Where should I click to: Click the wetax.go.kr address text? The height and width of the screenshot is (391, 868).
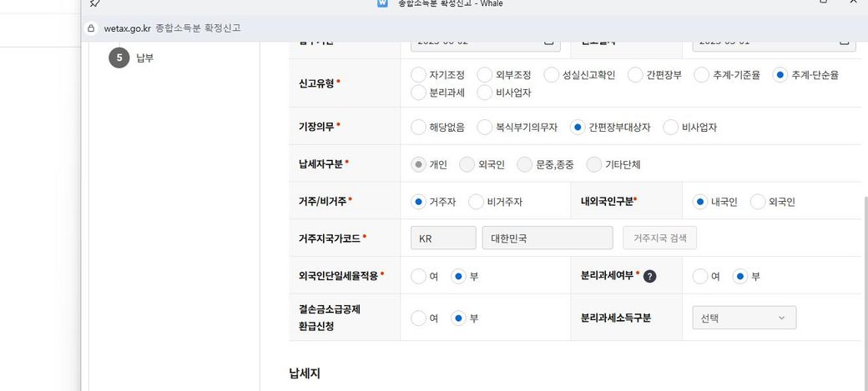[x=127, y=28]
